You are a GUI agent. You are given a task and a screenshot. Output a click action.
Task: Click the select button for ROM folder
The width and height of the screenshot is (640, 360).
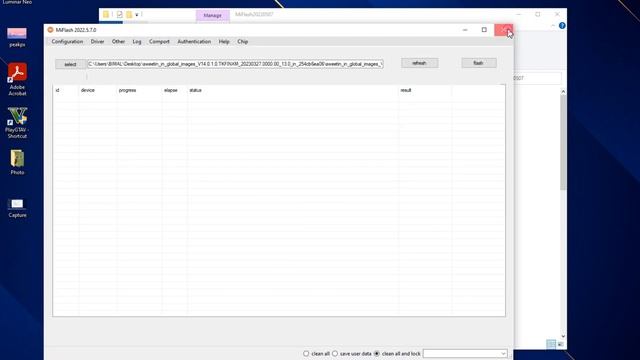click(x=70, y=64)
